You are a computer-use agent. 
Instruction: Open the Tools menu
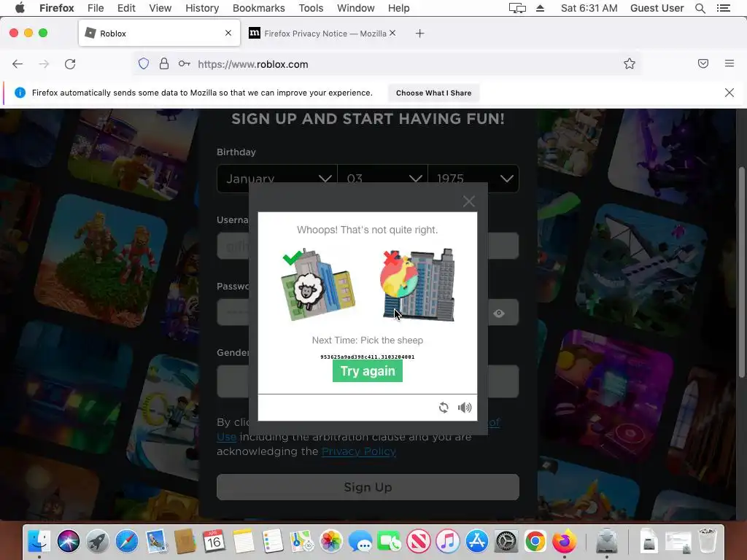[x=311, y=8]
